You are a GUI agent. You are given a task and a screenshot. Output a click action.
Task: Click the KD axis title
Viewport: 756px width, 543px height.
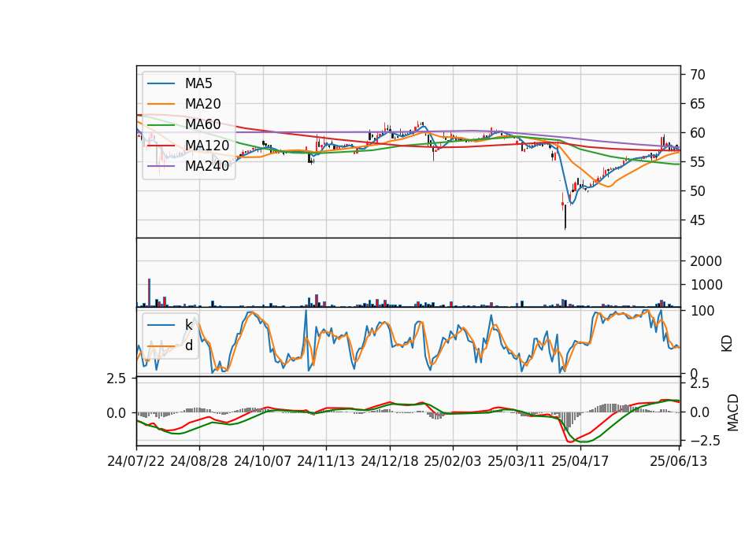point(727,344)
